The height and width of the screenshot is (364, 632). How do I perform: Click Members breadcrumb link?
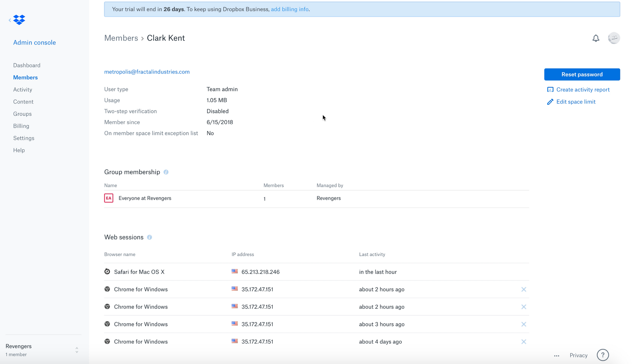point(121,38)
